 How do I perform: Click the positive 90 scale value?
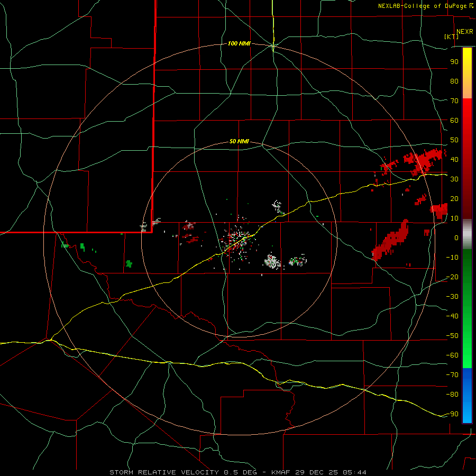coord(454,62)
